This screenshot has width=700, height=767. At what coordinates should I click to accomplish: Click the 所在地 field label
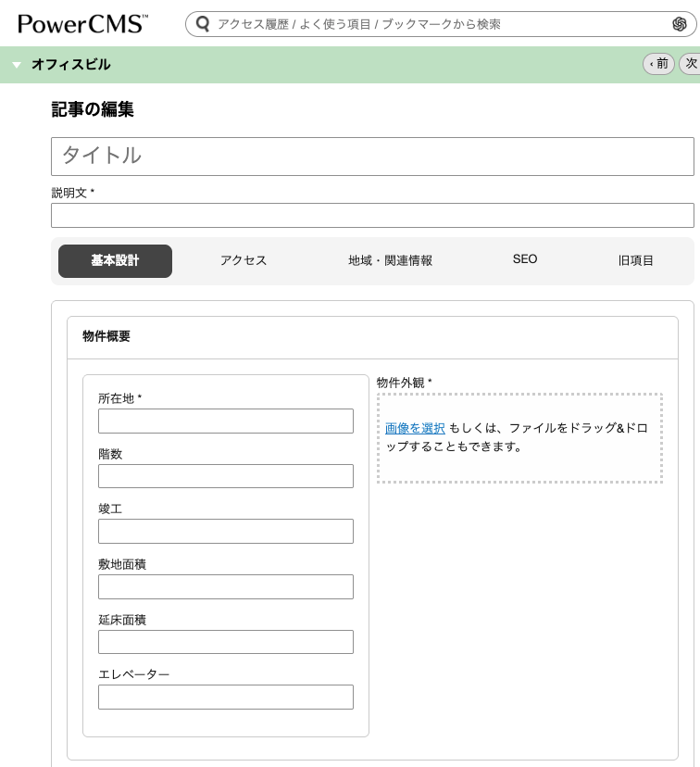(119, 398)
